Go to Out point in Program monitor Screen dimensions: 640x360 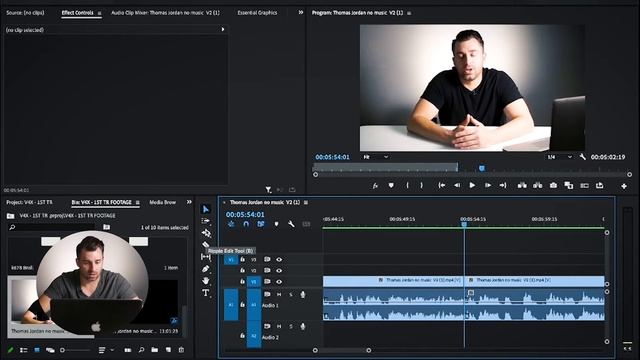(x=503, y=185)
